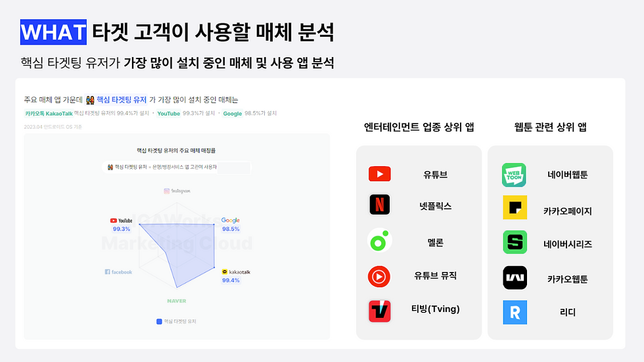The width and height of the screenshot is (644, 362).
Task: Click the KakaoPage app icon
Action: pos(515,207)
